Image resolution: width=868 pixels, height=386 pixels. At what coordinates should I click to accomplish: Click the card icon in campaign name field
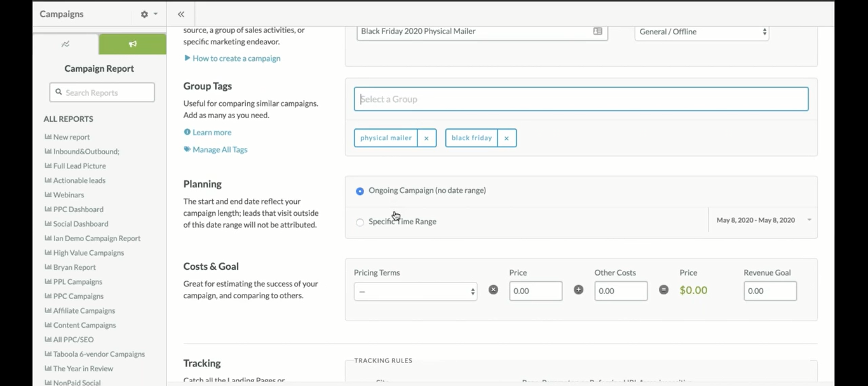pos(597,31)
